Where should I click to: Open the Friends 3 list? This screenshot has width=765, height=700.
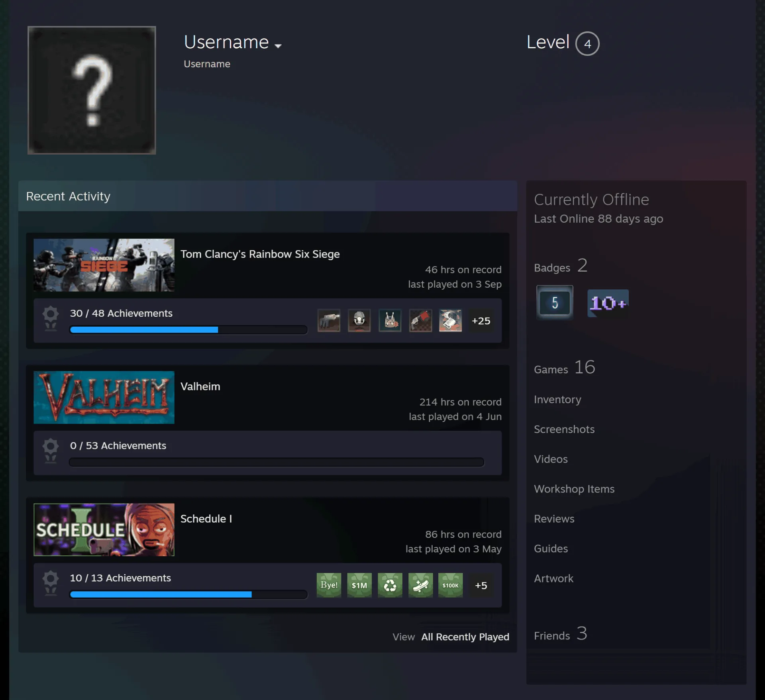pos(561,634)
